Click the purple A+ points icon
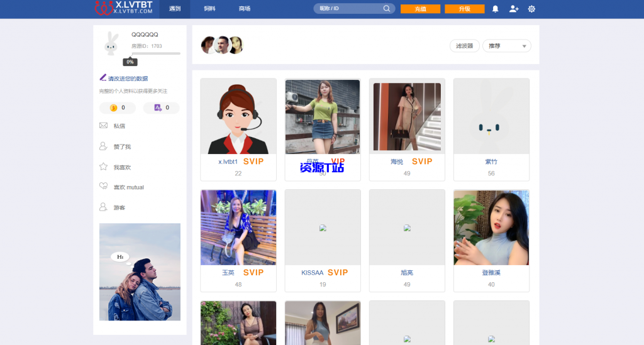644x345 pixels. coord(158,108)
